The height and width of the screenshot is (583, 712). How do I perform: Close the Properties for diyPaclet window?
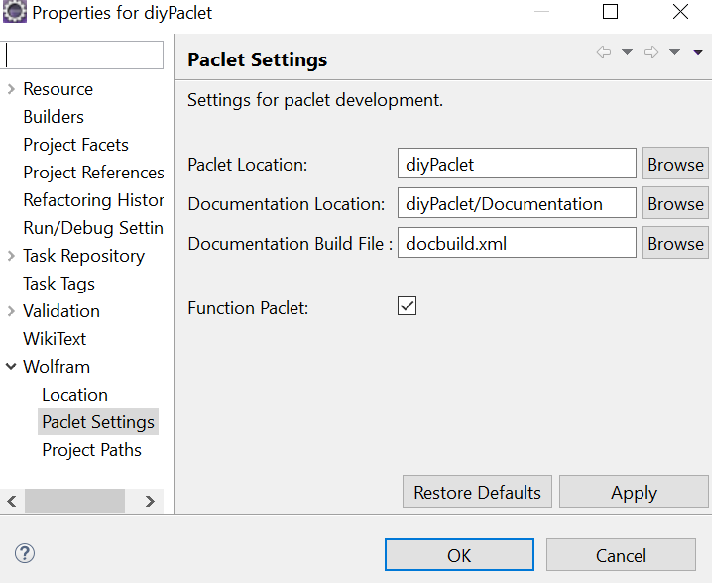(x=680, y=12)
